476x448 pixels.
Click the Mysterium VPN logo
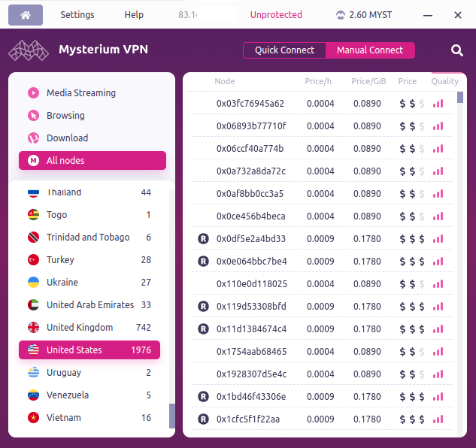[x=29, y=50]
